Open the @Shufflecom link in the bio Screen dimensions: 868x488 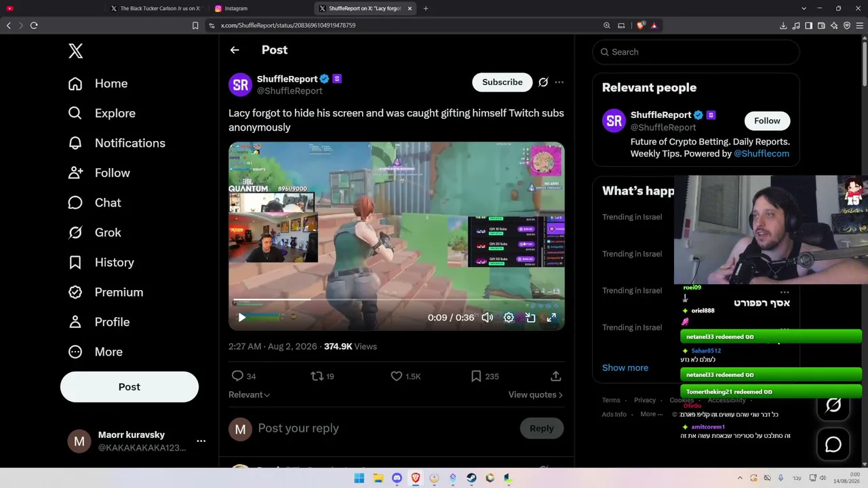[762, 154]
